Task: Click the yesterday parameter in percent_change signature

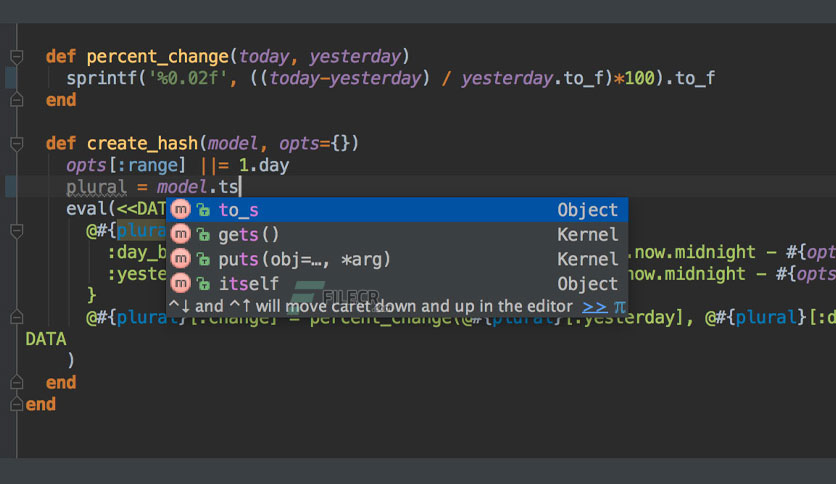Action: (355, 57)
